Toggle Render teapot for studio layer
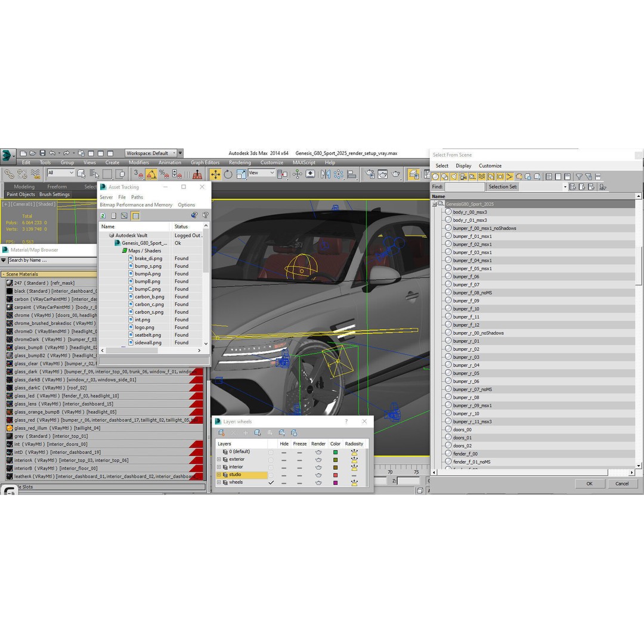644x644 pixels. coord(318,475)
